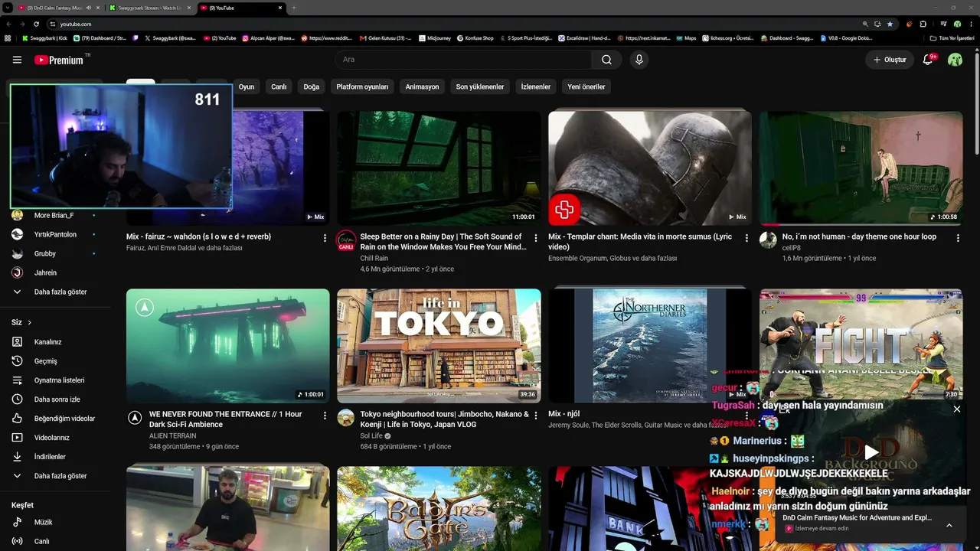Open options for Sleep Better on a Rainy Day
This screenshot has height=551, width=980.
click(536, 238)
